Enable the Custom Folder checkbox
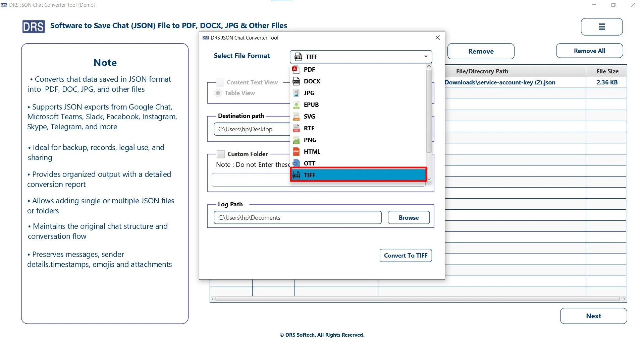Screen dimensions: 644x341 [221, 154]
